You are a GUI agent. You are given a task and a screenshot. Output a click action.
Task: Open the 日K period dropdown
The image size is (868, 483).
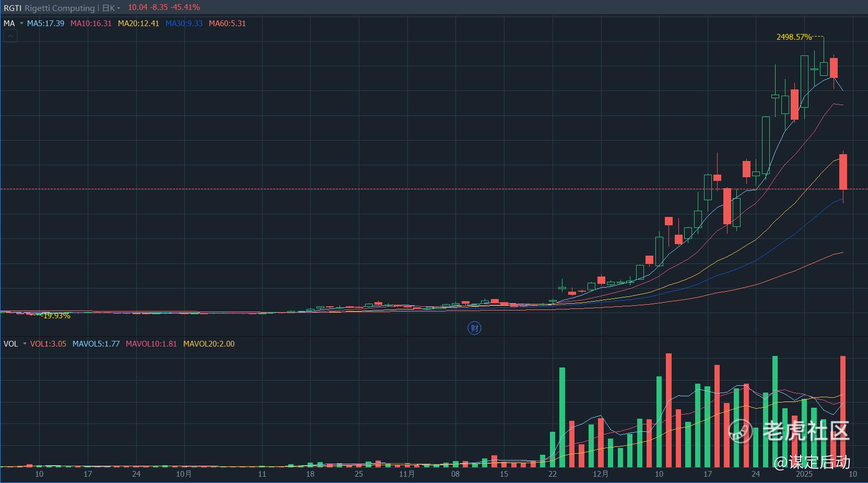click(111, 8)
